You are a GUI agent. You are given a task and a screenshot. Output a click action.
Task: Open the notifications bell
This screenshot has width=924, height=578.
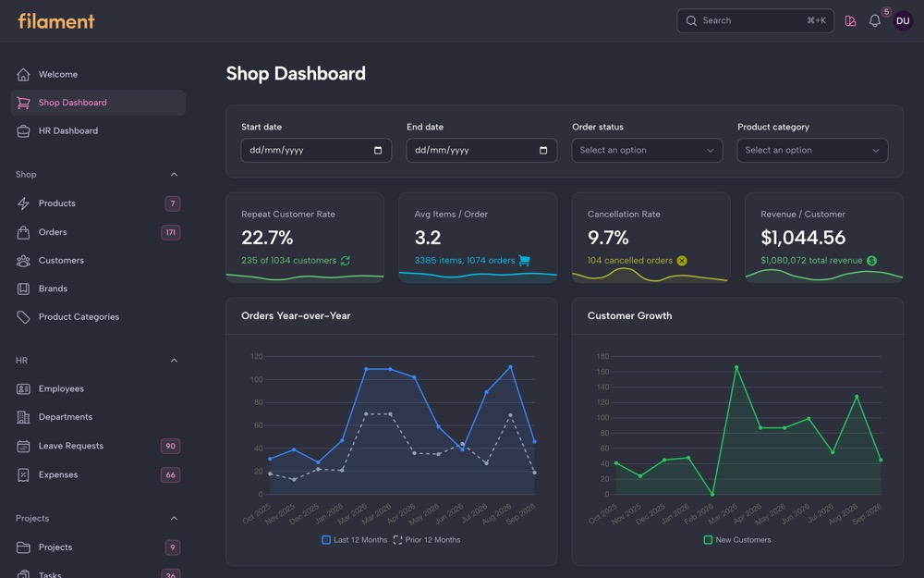[x=874, y=20]
